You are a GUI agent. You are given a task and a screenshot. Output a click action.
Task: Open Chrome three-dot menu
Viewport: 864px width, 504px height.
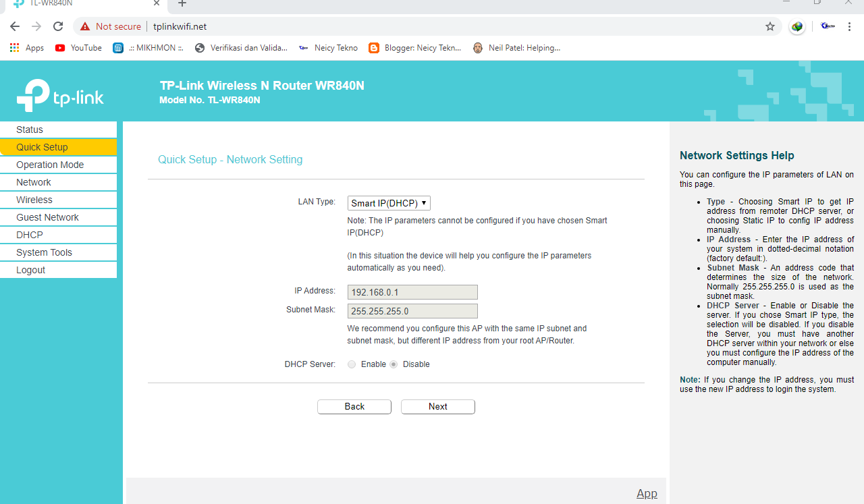[850, 26]
